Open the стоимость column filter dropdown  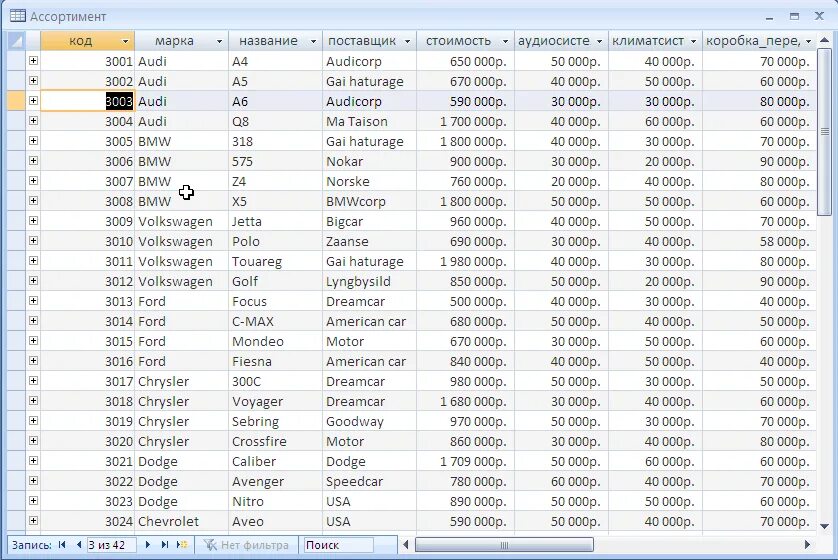click(x=505, y=41)
